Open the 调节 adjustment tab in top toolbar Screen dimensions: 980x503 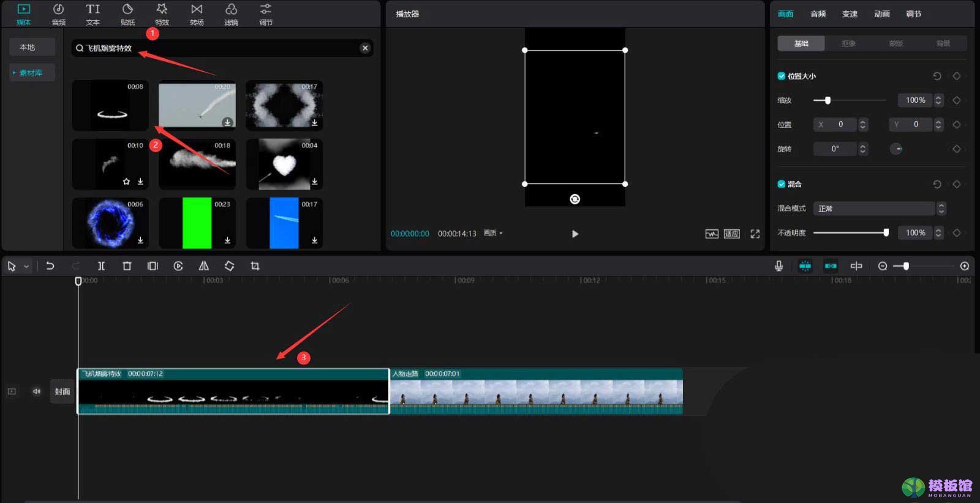point(265,15)
